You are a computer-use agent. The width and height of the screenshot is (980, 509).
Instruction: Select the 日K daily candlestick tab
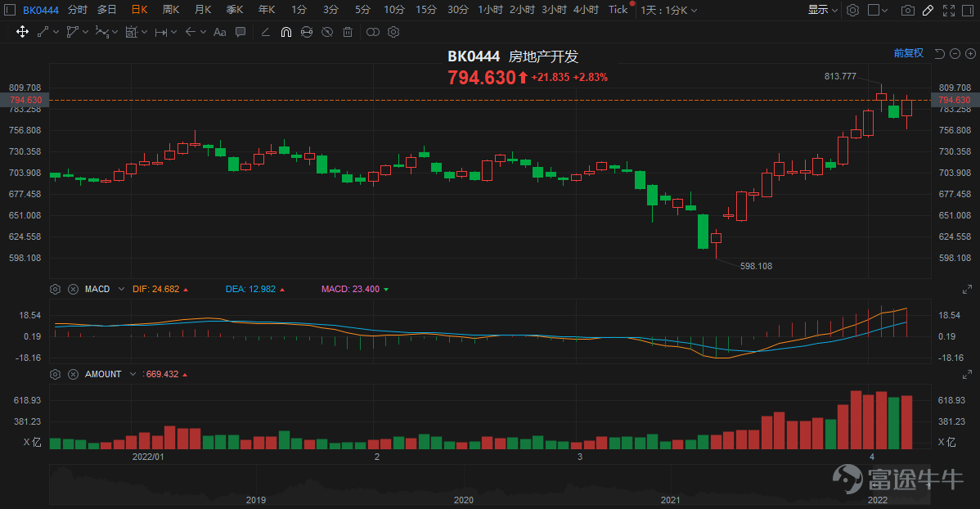(139, 10)
